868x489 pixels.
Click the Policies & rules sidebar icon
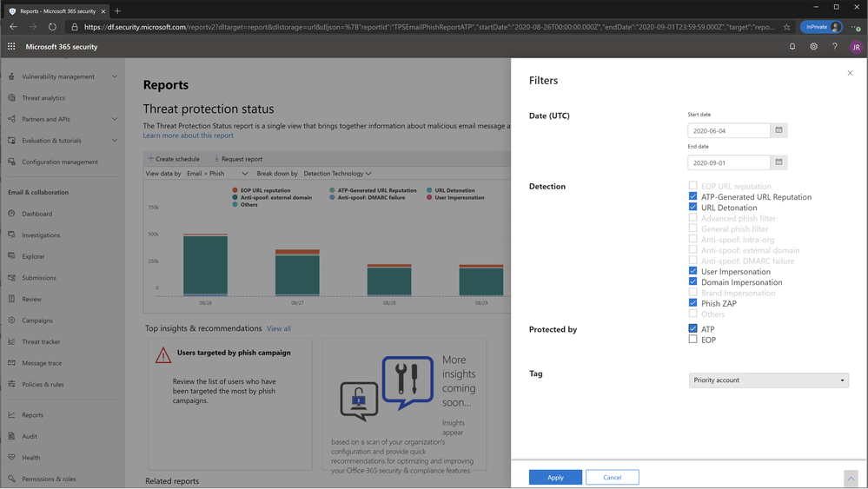tap(11, 384)
